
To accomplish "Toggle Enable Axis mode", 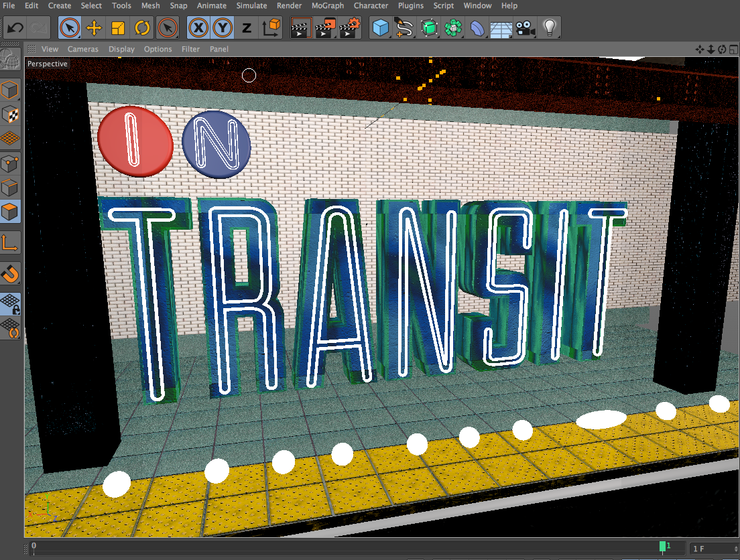I will point(10,242).
